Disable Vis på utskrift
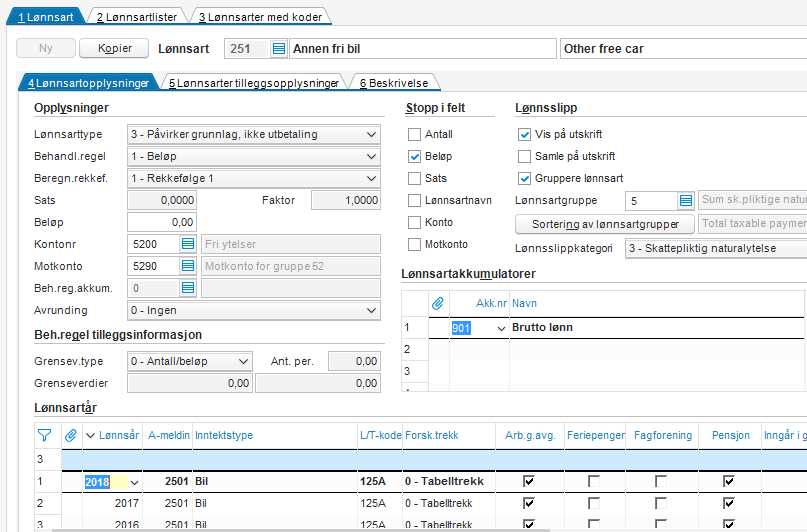This screenshot has width=807, height=532. pyautogui.click(x=524, y=134)
